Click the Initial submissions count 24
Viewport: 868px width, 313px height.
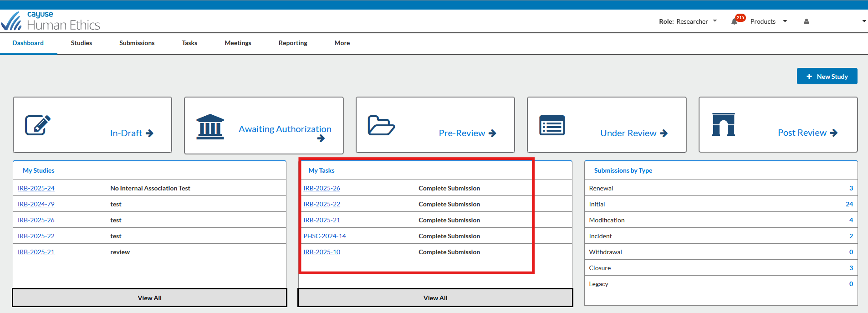pyautogui.click(x=849, y=204)
